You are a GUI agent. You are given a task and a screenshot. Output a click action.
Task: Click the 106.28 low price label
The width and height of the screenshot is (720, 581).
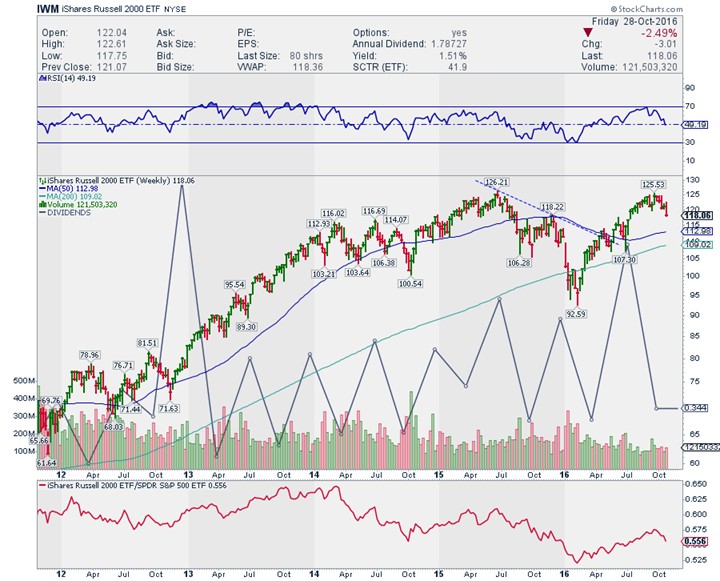pyautogui.click(x=519, y=263)
